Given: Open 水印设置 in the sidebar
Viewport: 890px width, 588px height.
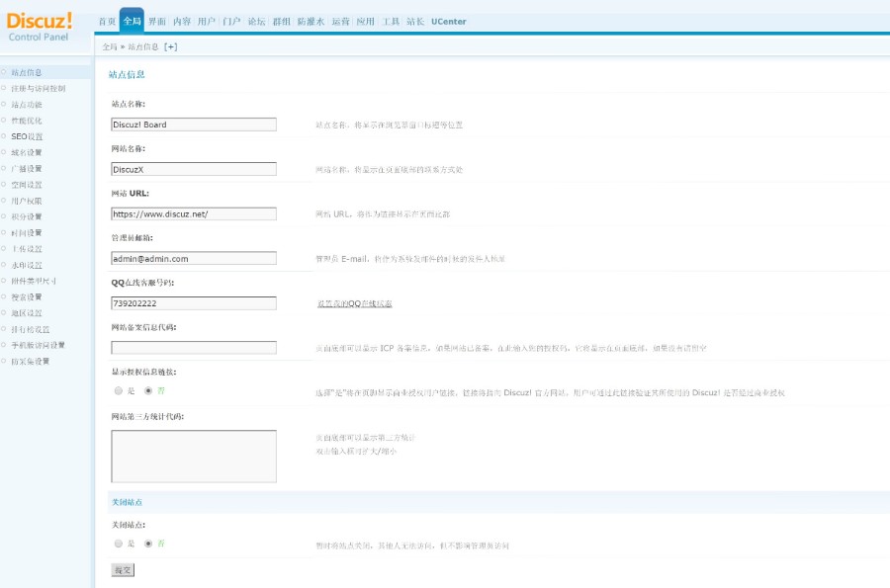Looking at the screenshot, I should pos(27,265).
